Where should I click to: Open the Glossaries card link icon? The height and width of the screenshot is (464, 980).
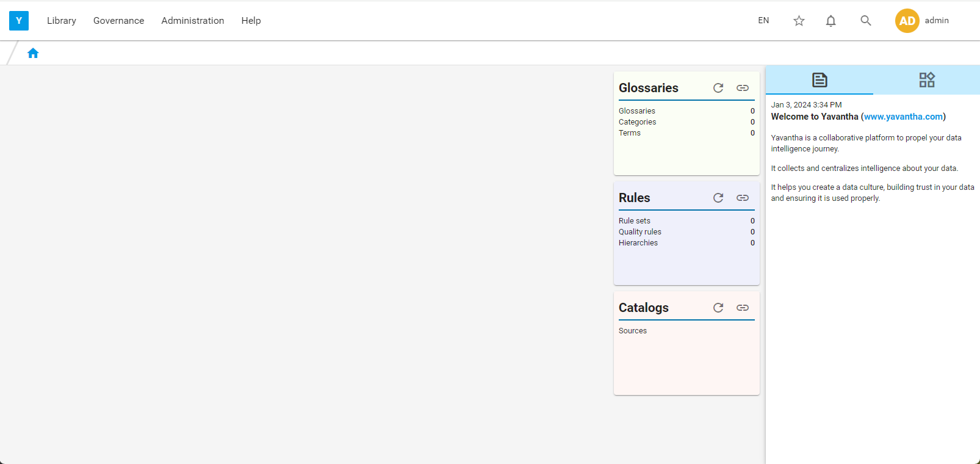(743, 88)
